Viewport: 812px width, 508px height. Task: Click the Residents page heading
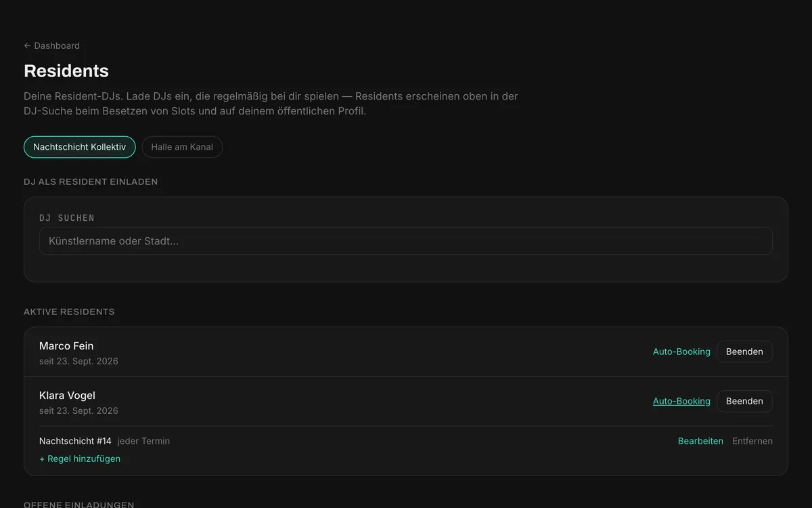click(66, 70)
